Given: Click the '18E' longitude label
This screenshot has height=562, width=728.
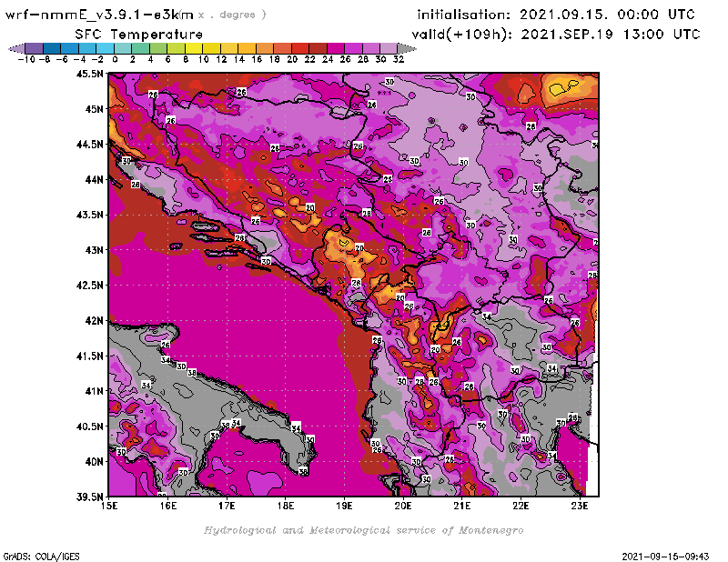Looking at the screenshot, I should point(286,506).
